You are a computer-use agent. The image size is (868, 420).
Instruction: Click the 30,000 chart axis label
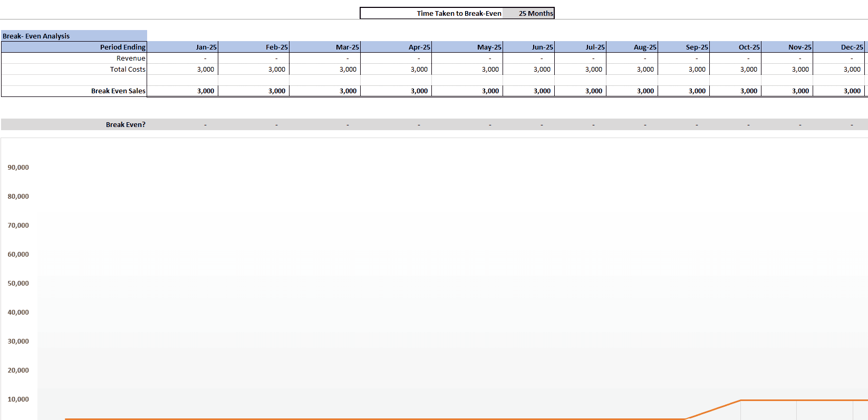click(x=18, y=341)
